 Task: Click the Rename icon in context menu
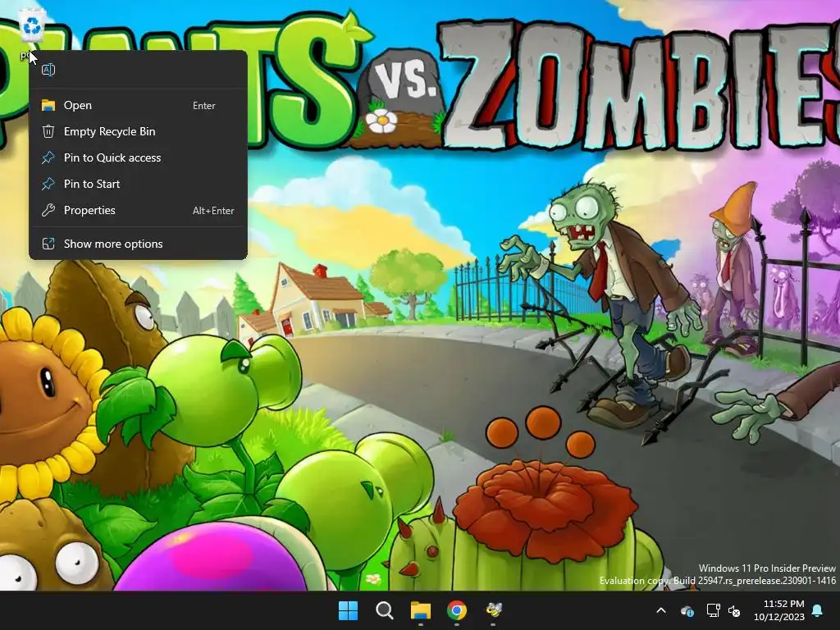point(48,70)
